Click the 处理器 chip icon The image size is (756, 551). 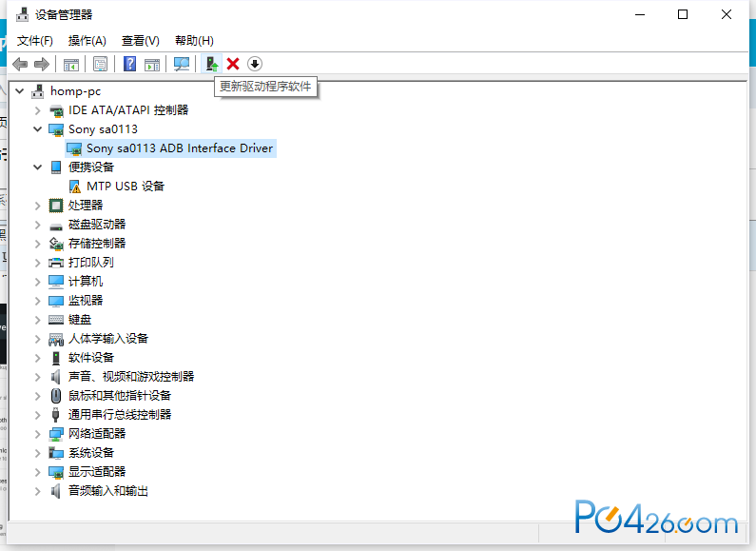[x=56, y=206]
